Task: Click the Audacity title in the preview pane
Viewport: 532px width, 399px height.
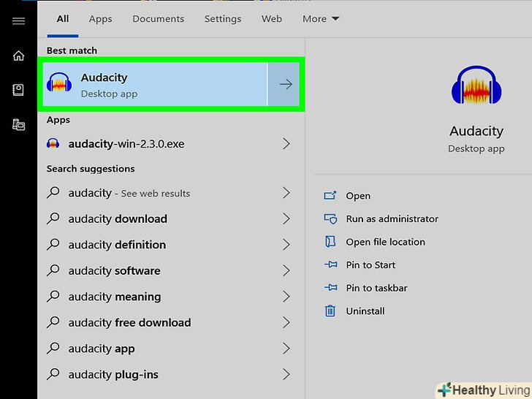Action: (476, 131)
